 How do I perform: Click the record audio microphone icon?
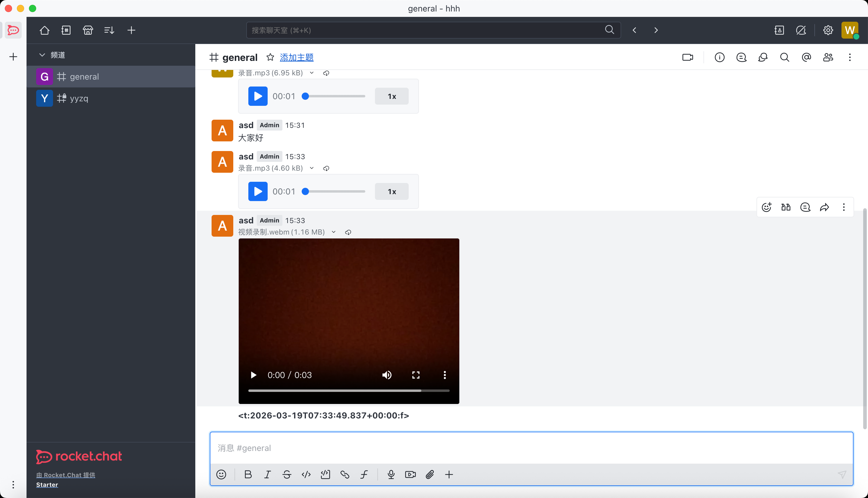tap(391, 474)
